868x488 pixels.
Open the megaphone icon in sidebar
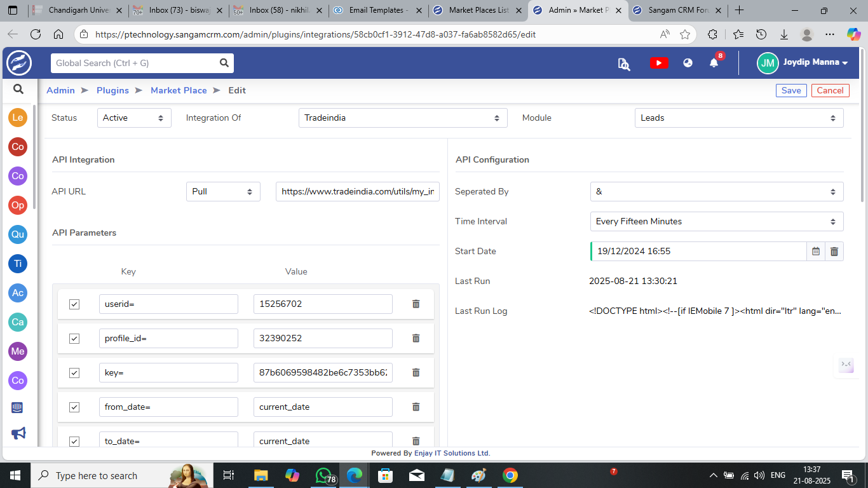(x=18, y=433)
